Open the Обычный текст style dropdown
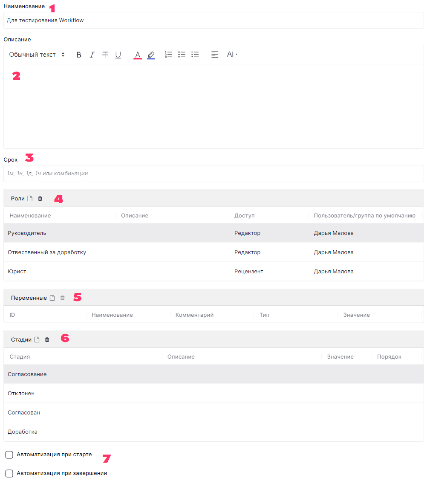This screenshot has height=504, width=427. pos(37,55)
